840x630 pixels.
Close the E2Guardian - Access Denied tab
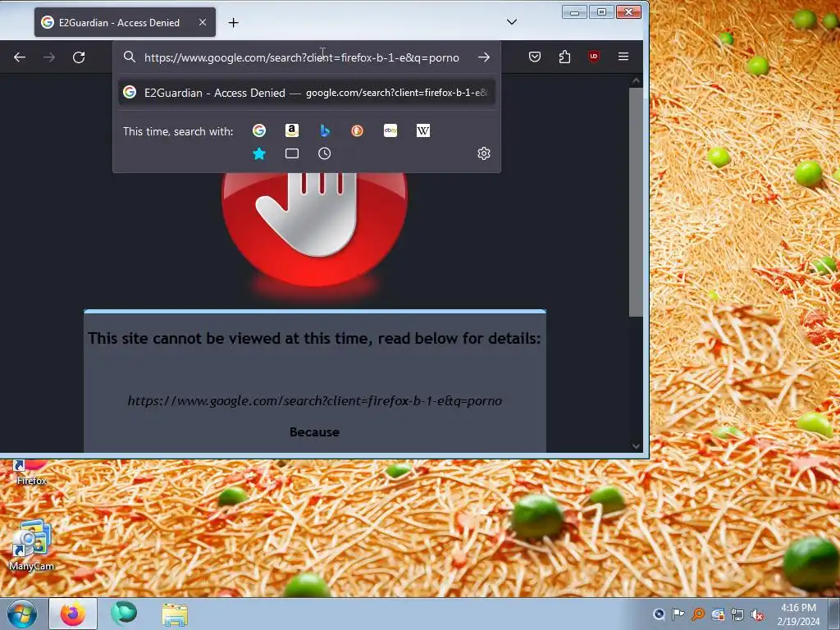coord(203,22)
